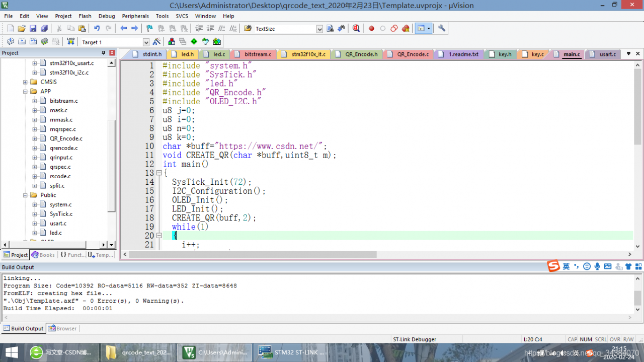Create a new file with the New icon
Screen dimensions: 644x362
tap(10, 29)
